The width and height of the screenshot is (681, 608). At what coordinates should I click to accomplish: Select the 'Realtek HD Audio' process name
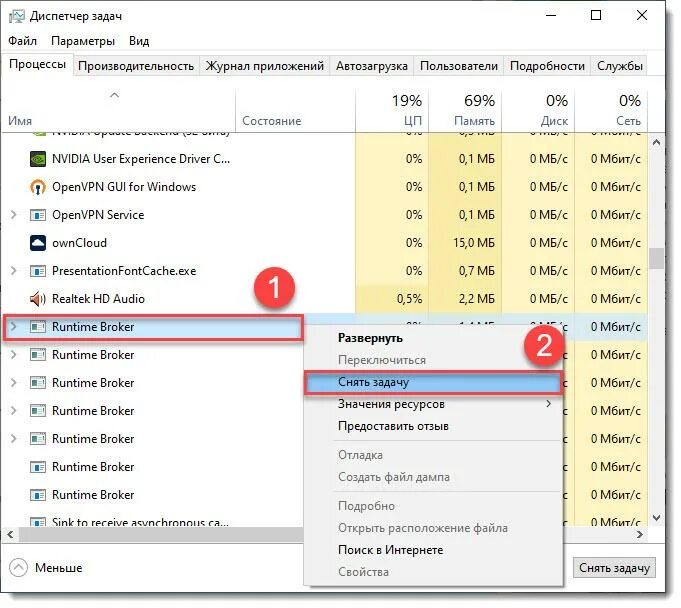pos(98,299)
